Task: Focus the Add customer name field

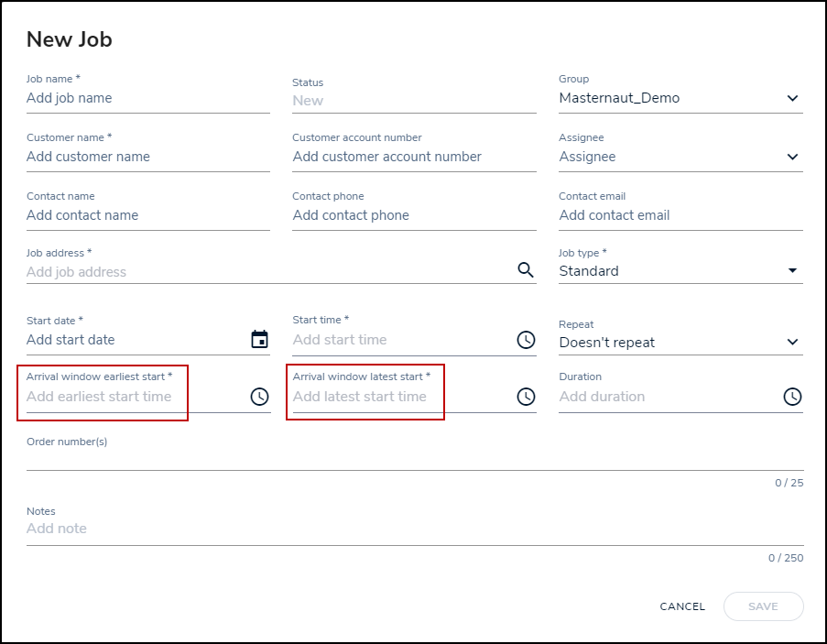Action: [148, 157]
